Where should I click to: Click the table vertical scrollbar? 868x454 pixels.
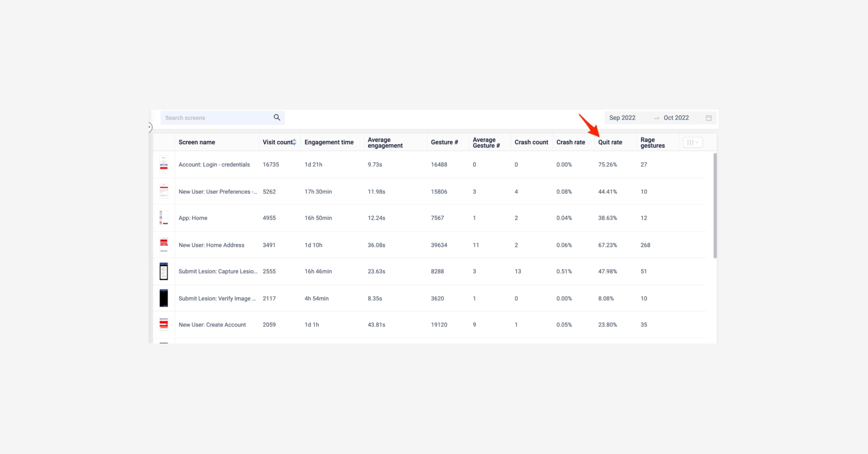(715, 205)
